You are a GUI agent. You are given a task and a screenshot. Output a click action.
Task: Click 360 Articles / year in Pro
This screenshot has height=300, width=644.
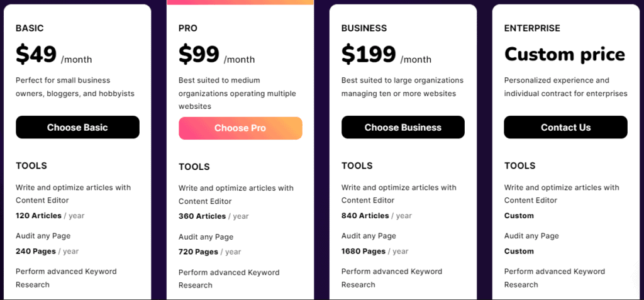click(213, 216)
